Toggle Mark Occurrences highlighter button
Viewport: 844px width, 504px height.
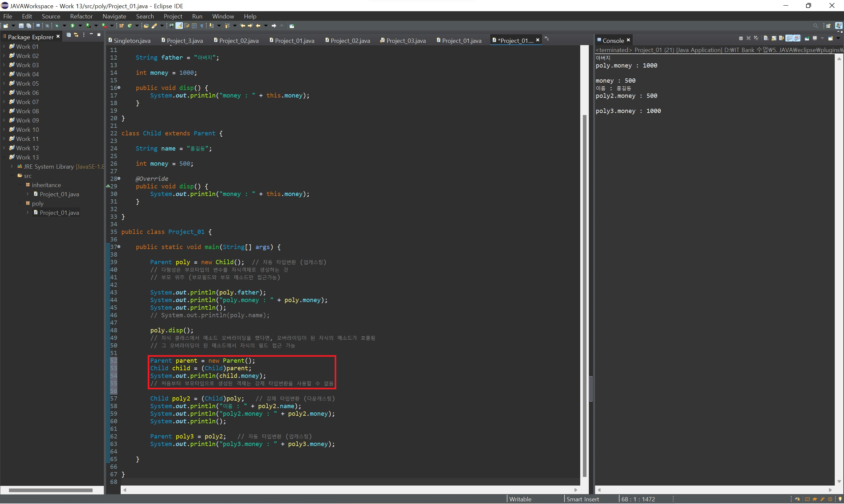coord(179,26)
